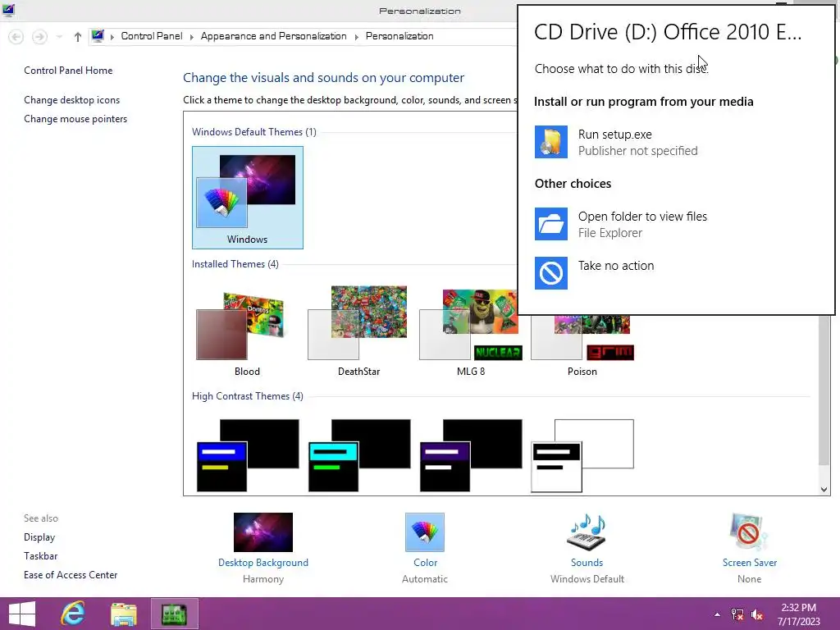Open Control Panel Home
Viewport: 840px width, 630px height.
tap(68, 71)
